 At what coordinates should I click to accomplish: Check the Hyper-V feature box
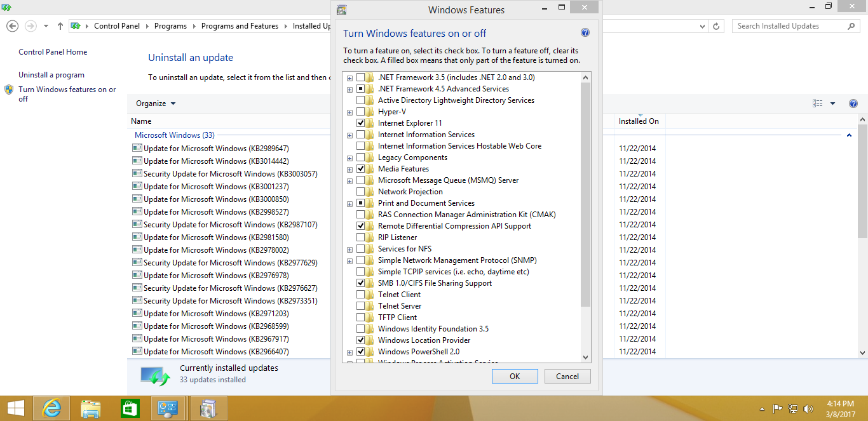361,112
